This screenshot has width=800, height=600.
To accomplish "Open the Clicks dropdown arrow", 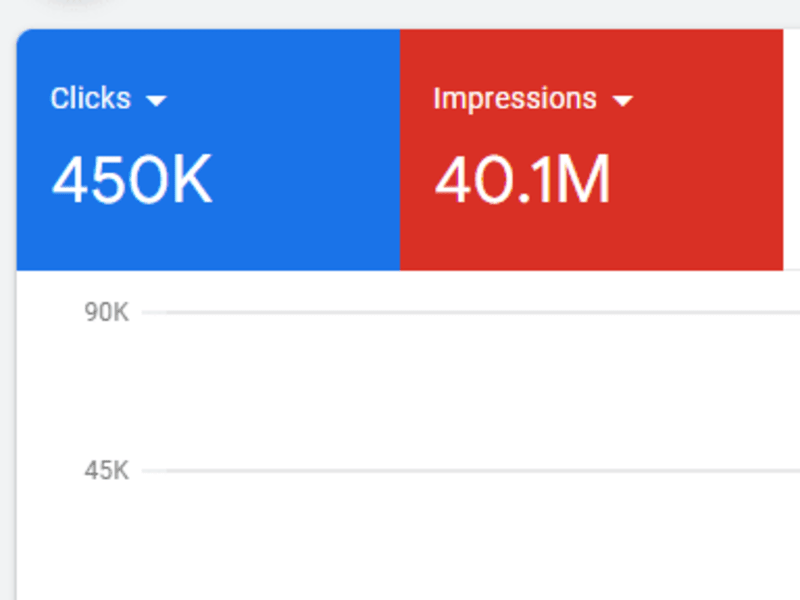I will point(156,101).
